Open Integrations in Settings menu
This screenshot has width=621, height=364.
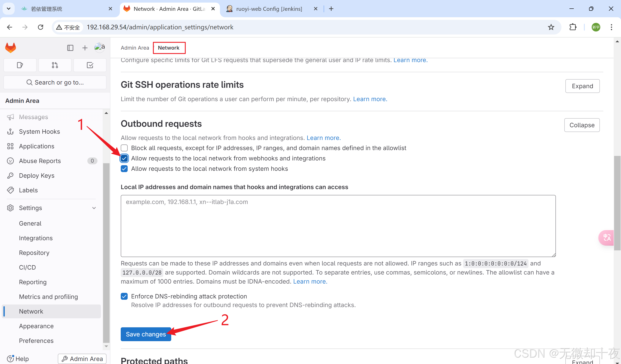[x=36, y=238]
